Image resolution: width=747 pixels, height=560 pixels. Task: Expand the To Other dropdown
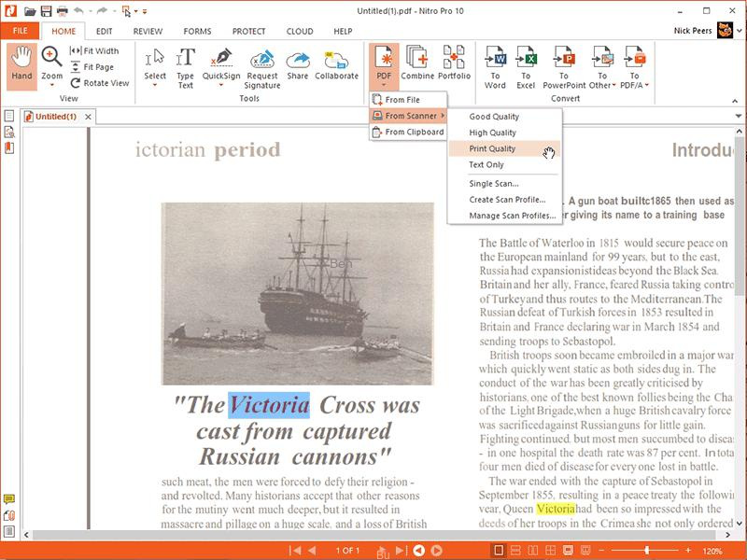(x=613, y=86)
